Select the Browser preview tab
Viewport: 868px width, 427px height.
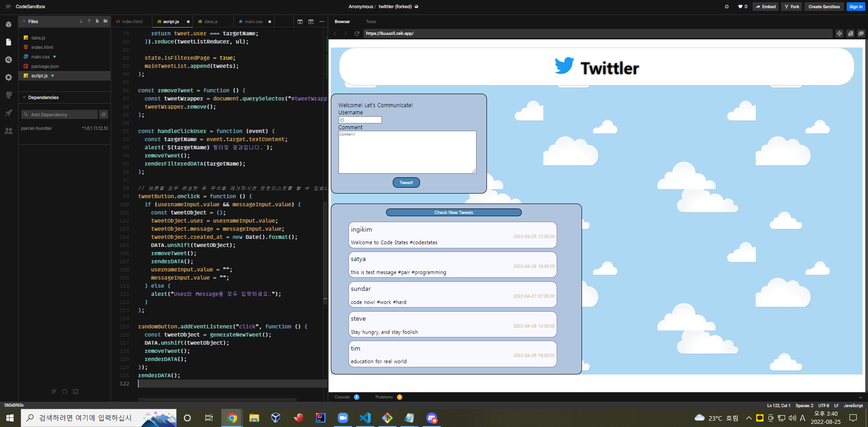click(x=342, y=22)
